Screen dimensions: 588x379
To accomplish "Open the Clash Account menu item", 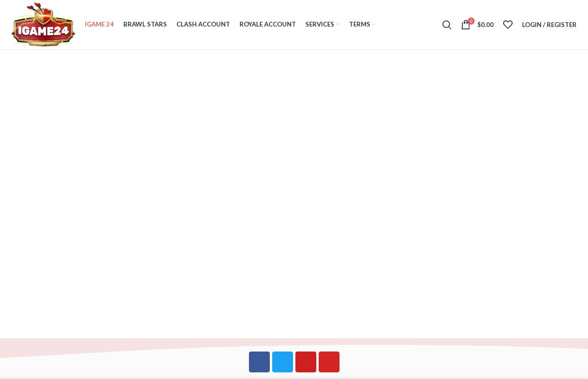I will [x=203, y=24].
